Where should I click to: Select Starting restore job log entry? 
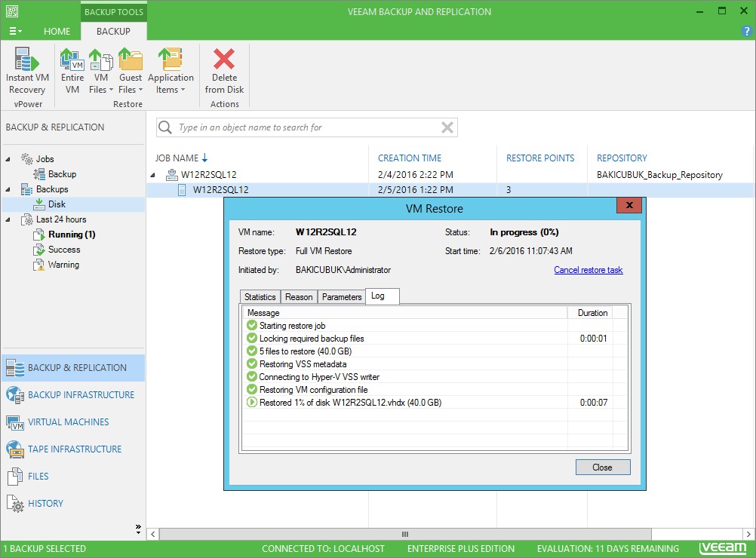tap(435, 326)
